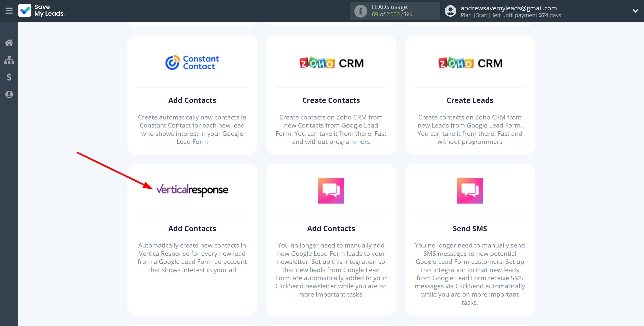
Task: Click ClickSend icon on Send SMS card
Action: pos(470,191)
